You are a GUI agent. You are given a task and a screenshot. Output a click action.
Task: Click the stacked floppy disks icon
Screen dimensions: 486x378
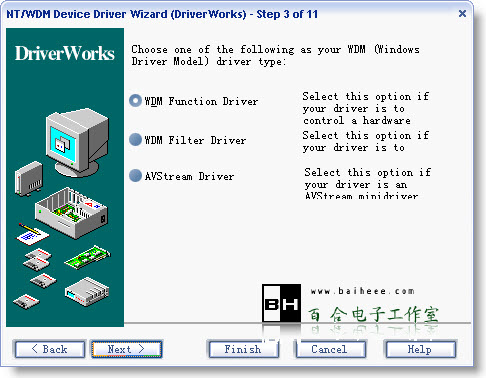[x=38, y=259]
